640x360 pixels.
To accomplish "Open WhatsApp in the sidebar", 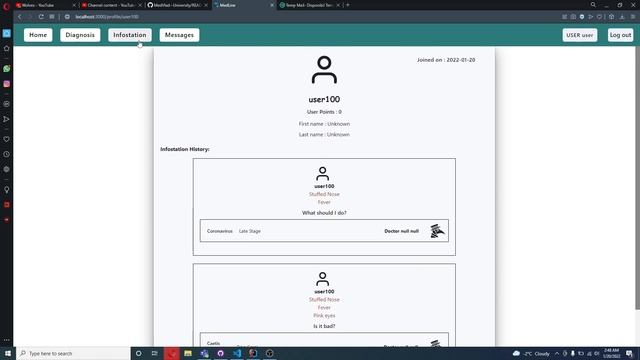I will click(7, 69).
